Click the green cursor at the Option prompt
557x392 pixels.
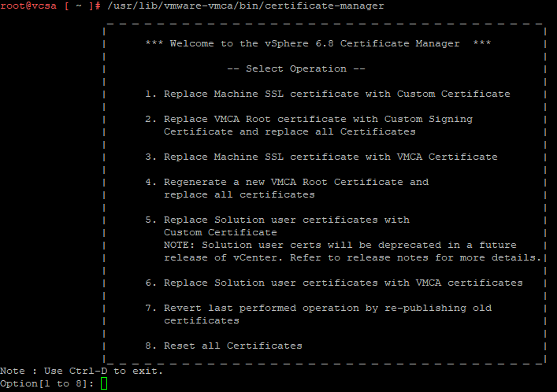[104, 383]
